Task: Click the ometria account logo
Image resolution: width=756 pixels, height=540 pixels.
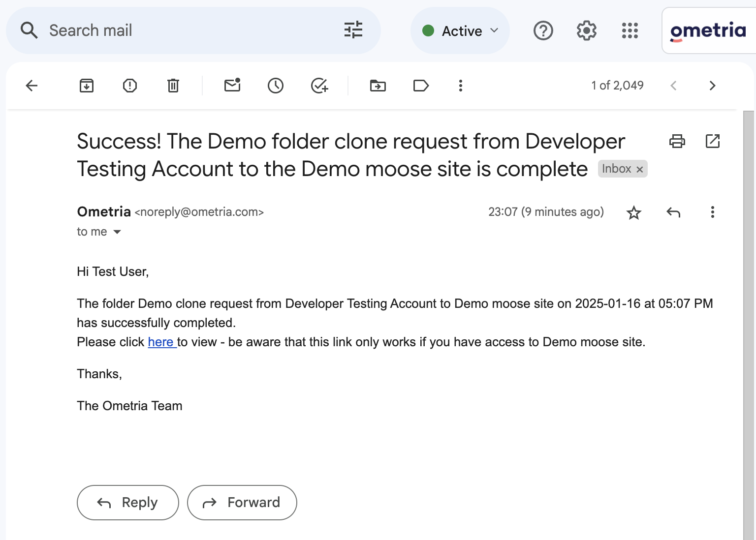Action: 708,30
